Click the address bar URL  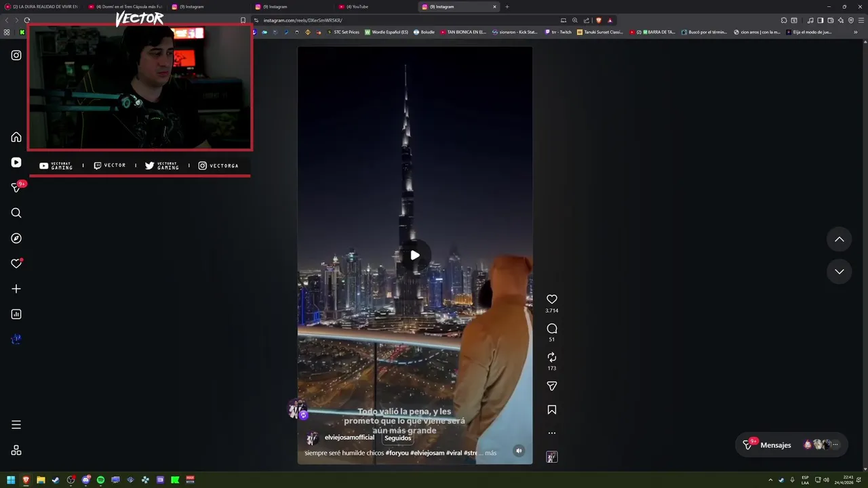tap(302, 20)
